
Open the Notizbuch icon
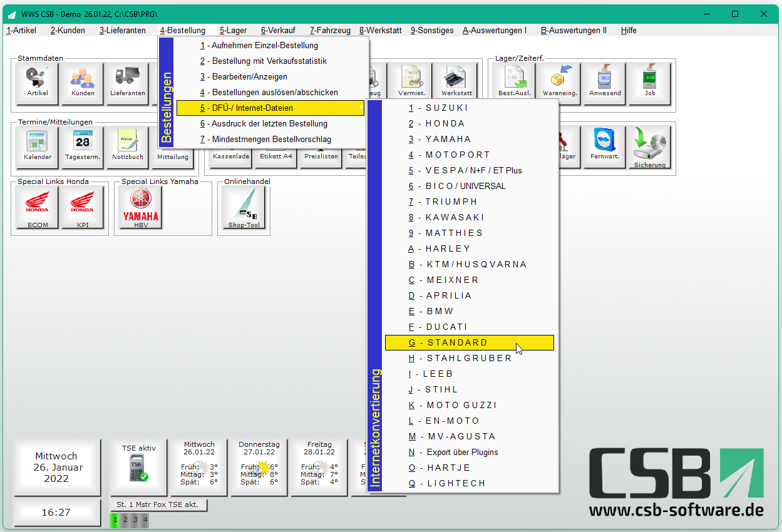pos(128,148)
